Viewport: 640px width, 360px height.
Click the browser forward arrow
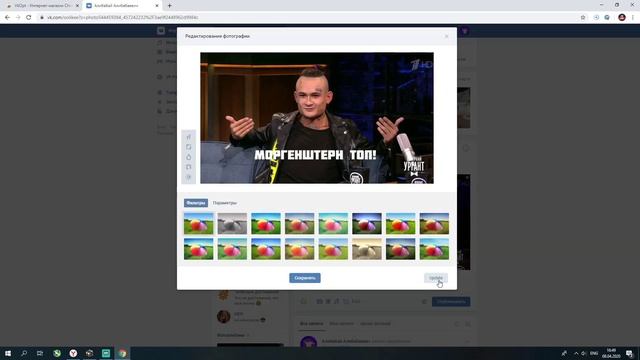pos(18,18)
